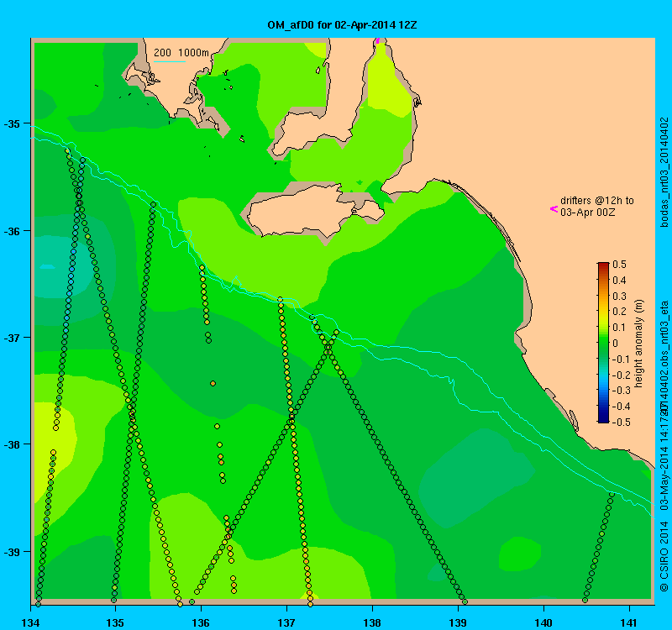Click 'drifters @12h to' legend text
This screenshot has width=672, height=630.
pyautogui.click(x=597, y=201)
